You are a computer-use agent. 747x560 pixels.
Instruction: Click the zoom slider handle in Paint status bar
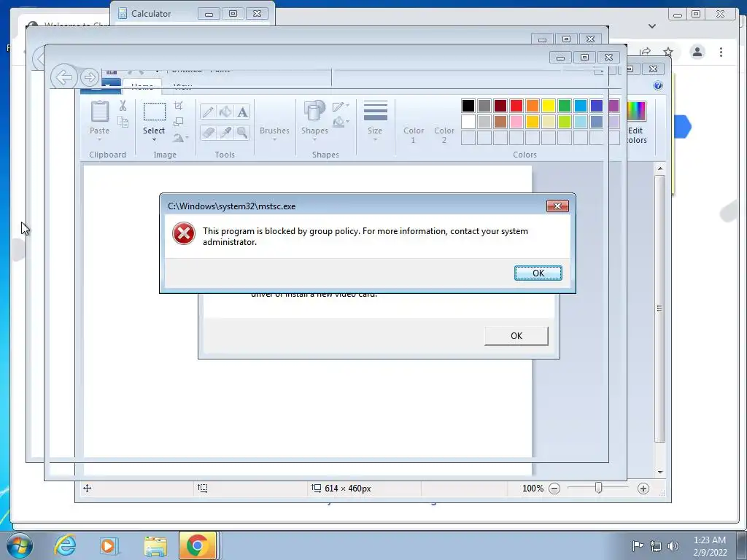[599, 488]
